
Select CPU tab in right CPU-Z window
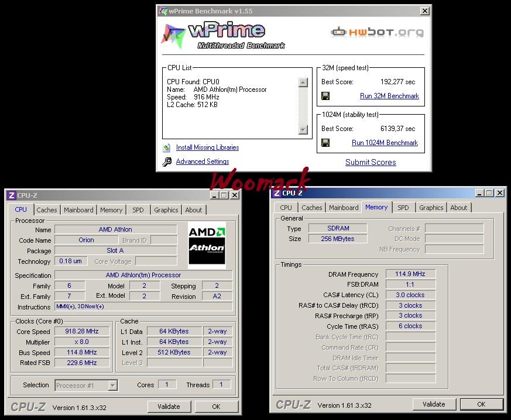(x=286, y=208)
